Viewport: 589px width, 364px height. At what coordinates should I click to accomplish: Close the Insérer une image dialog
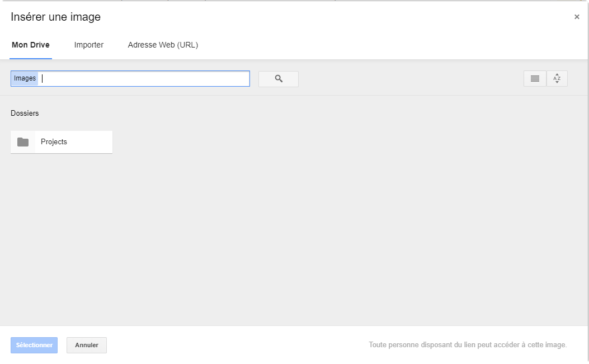(x=577, y=17)
